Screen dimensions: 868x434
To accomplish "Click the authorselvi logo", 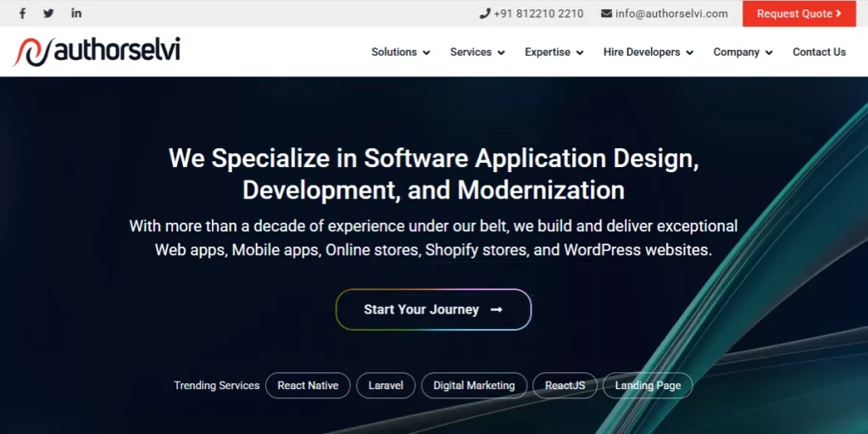I will tap(97, 52).
